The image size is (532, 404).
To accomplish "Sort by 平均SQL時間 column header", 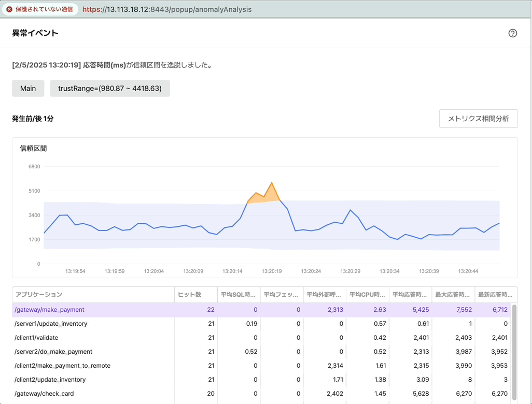I will (x=238, y=295).
